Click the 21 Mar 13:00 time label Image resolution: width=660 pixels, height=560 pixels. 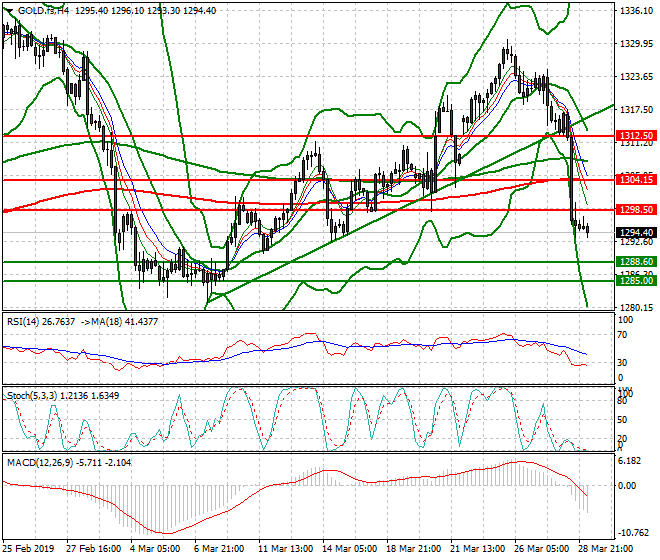pyautogui.click(x=478, y=549)
